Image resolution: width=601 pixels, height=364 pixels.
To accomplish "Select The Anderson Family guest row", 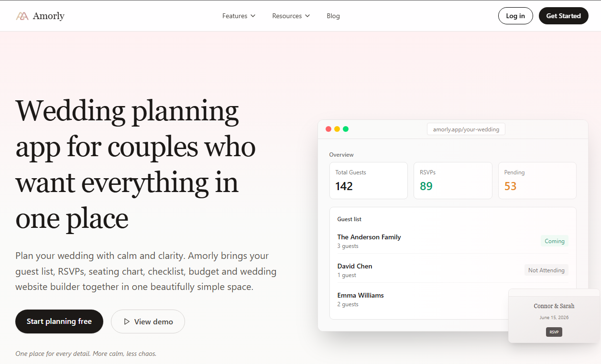I will click(453, 241).
